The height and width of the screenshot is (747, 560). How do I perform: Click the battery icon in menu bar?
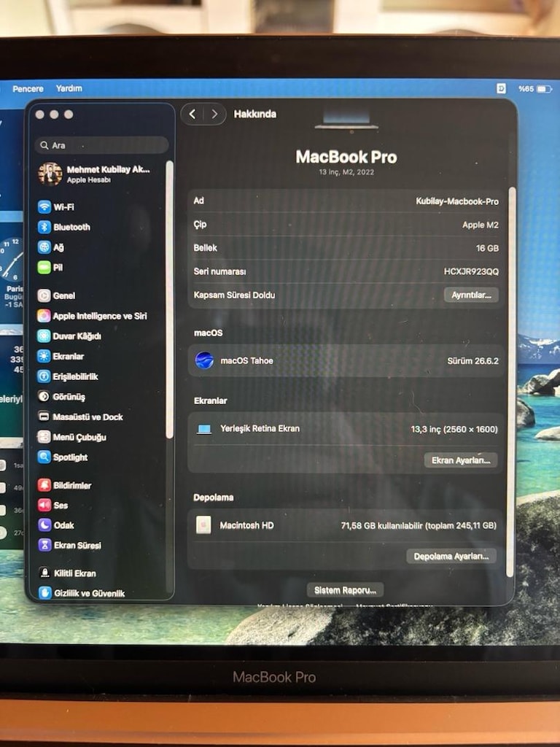544,88
